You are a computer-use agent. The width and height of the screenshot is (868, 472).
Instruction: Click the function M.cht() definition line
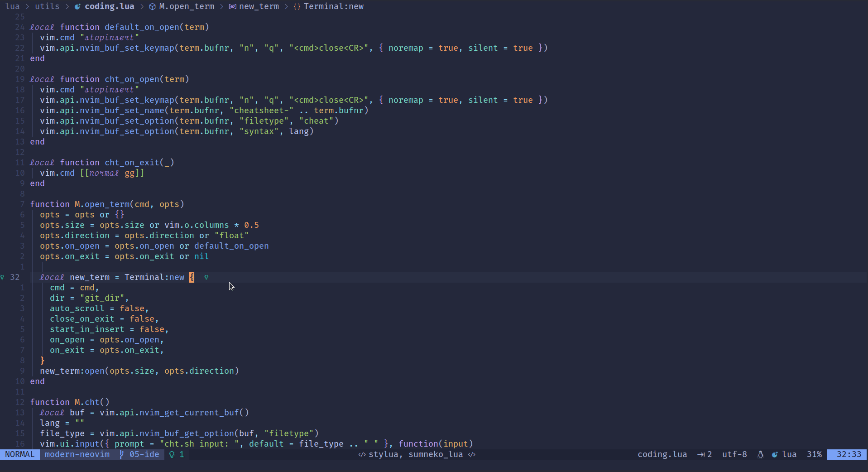(x=70, y=402)
